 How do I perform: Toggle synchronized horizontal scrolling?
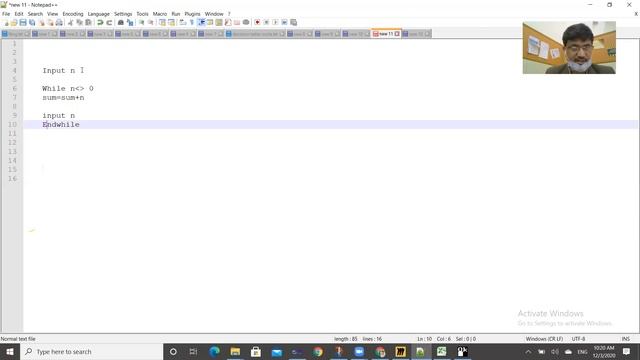coord(171,22)
